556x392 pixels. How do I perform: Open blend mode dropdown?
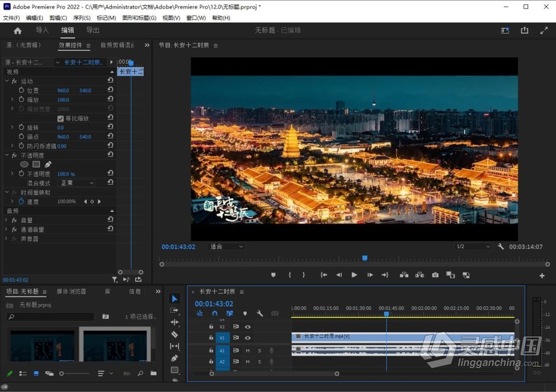[x=77, y=183]
